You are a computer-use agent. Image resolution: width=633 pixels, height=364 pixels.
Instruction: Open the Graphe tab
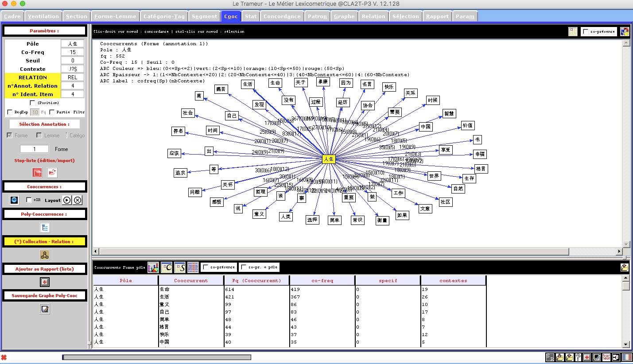point(344,16)
